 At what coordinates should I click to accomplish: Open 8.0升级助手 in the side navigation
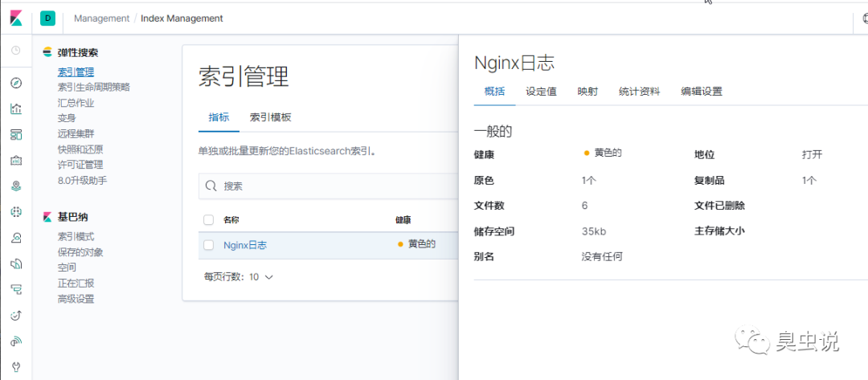pyautogui.click(x=82, y=180)
